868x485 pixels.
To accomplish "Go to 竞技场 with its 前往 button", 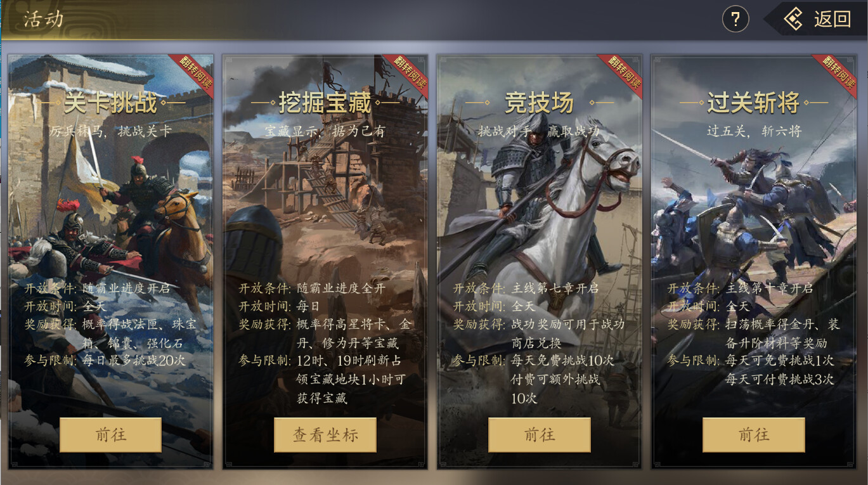I will [x=540, y=434].
